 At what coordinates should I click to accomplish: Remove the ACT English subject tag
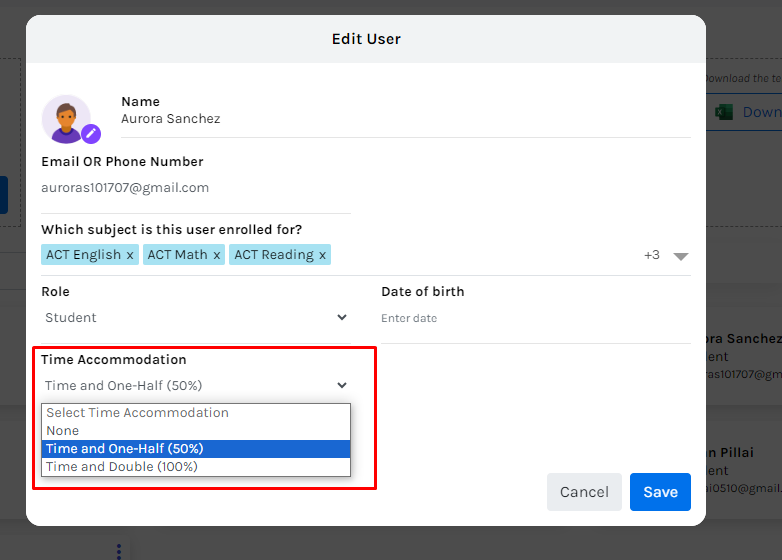[x=129, y=255]
